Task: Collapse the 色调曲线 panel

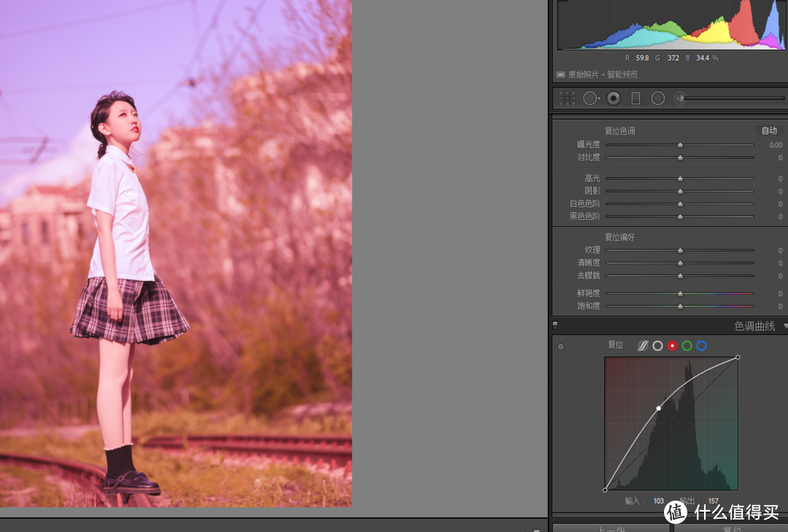Action: tap(785, 326)
